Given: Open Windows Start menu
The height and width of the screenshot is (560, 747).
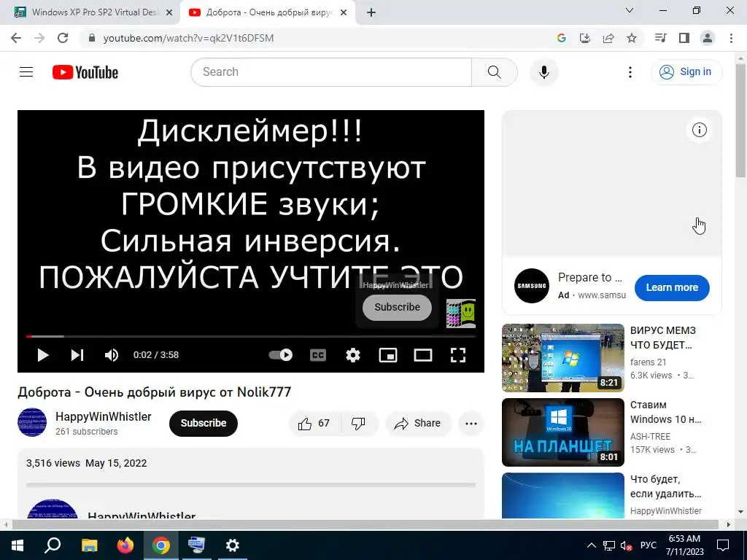Looking at the screenshot, I should click(x=18, y=545).
